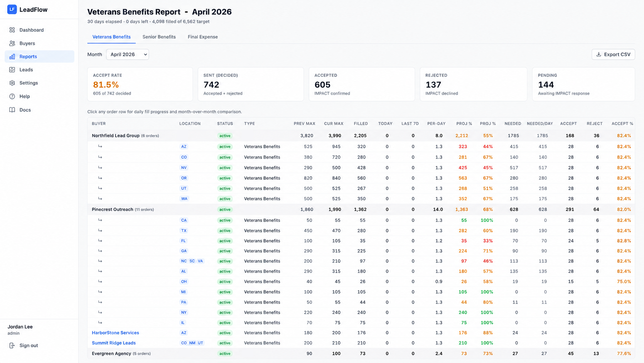Click the sub-row arrow icon for NV order
The width and height of the screenshot is (644, 363).
[100, 167]
